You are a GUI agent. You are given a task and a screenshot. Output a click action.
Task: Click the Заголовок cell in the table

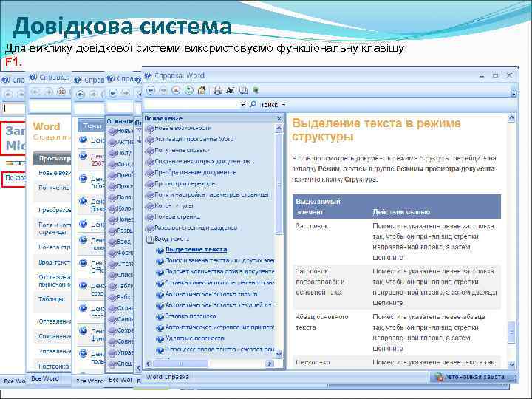[312, 226]
